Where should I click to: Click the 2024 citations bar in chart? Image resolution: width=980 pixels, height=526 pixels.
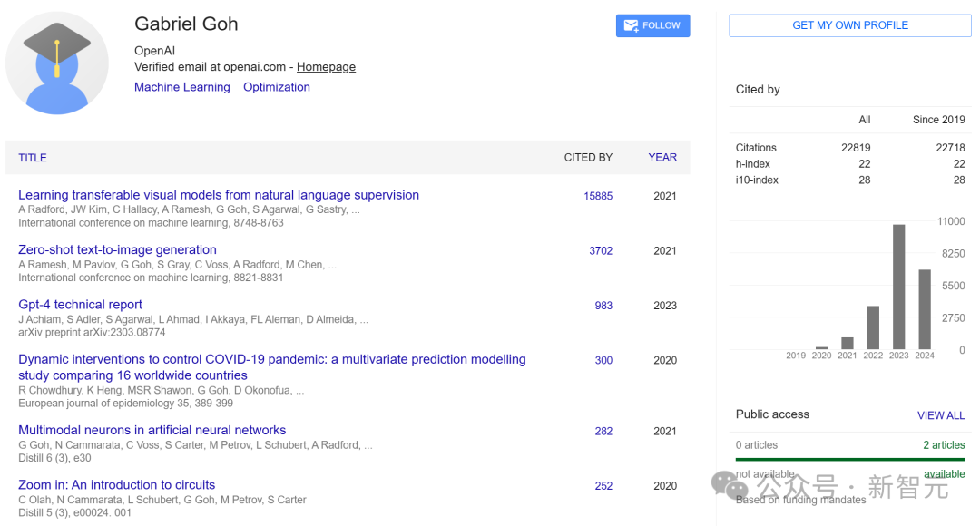tap(925, 309)
